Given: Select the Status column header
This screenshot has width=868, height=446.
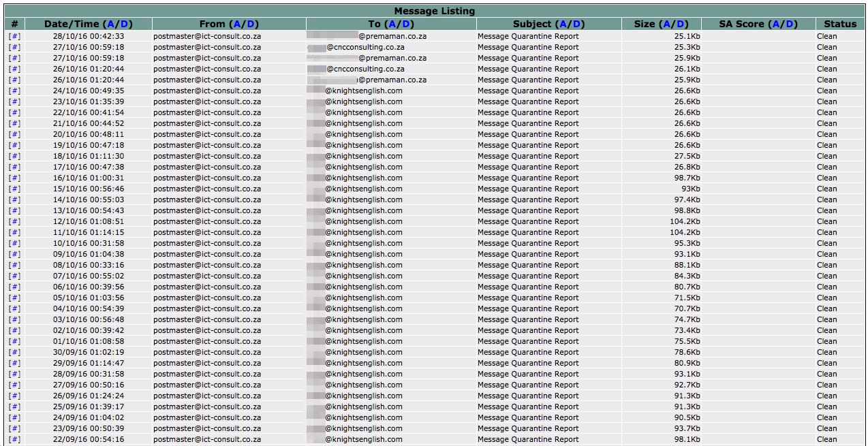Looking at the screenshot, I should coord(840,24).
